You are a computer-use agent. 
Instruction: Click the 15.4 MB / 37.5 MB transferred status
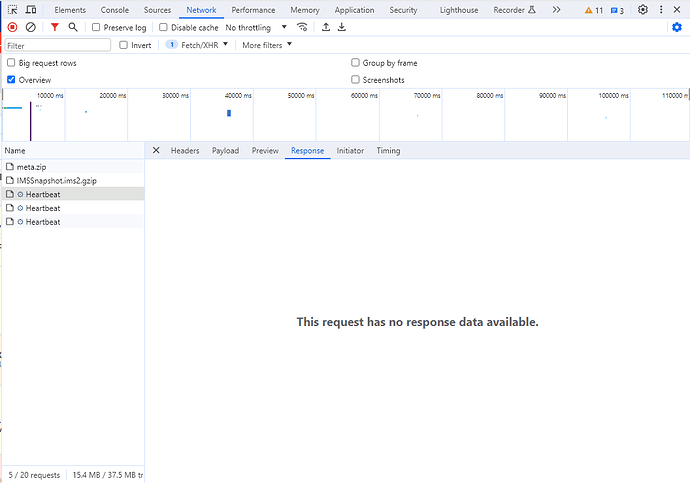pyautogui.click(x=108, y=475)
